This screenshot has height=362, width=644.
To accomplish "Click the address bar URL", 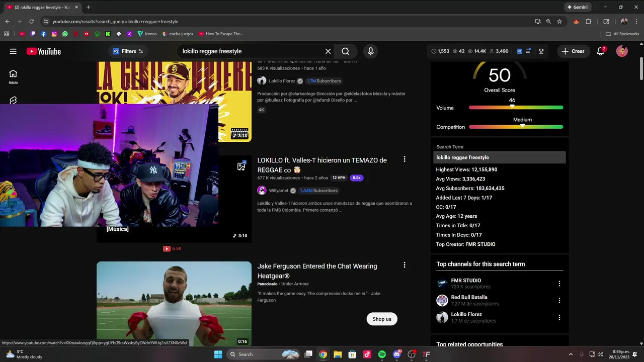I will tap(115, 22).
